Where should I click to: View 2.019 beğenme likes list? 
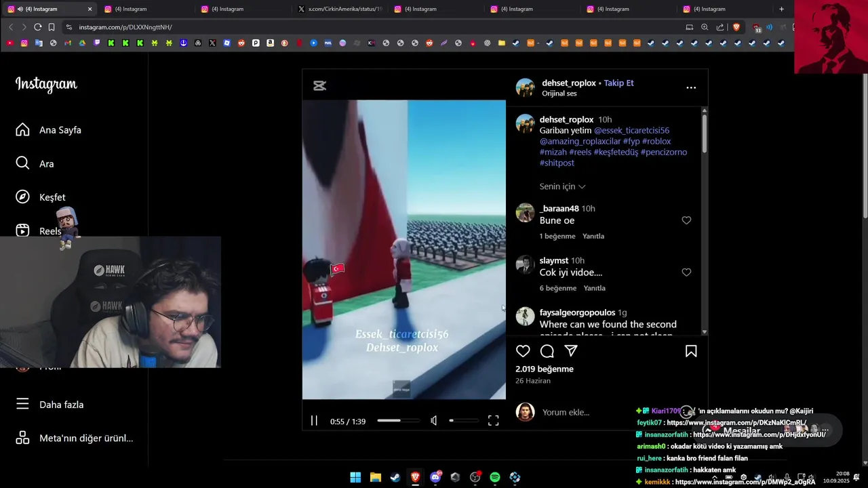pyautogui.click(x=545, y=369)
